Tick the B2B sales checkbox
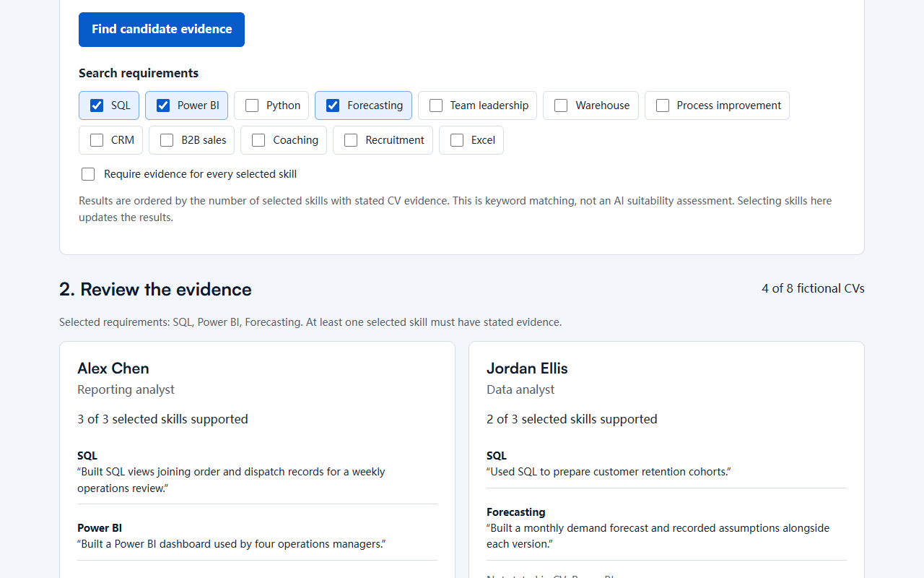 (x=167, y=140)
